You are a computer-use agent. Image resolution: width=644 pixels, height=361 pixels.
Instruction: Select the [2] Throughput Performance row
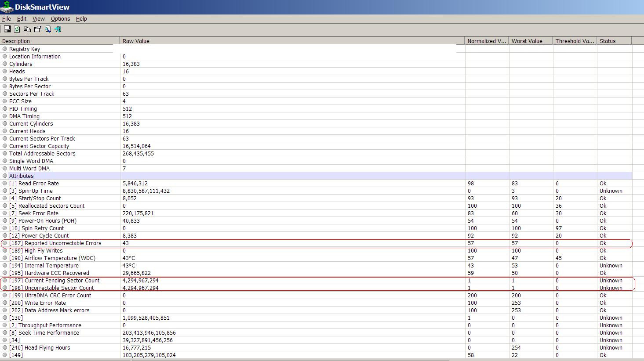pos(316,325)
